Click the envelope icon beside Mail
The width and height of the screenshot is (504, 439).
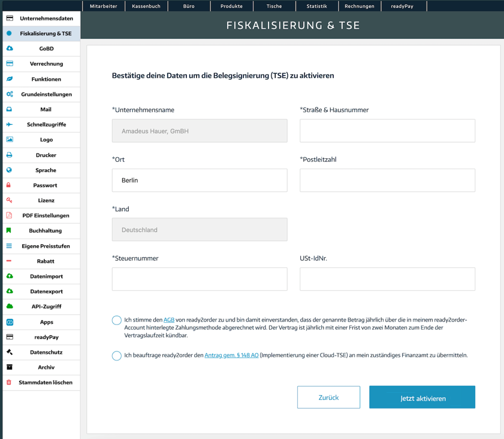10,109
